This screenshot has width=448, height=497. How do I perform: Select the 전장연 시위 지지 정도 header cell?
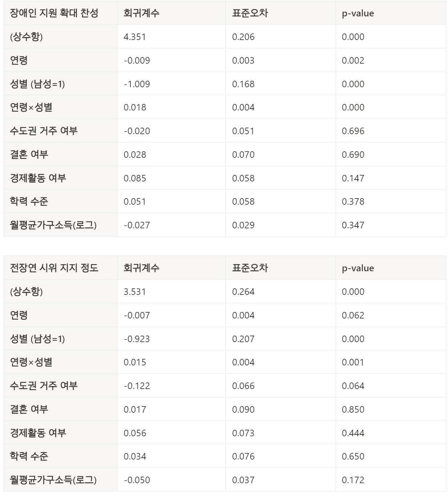point(60,268)
